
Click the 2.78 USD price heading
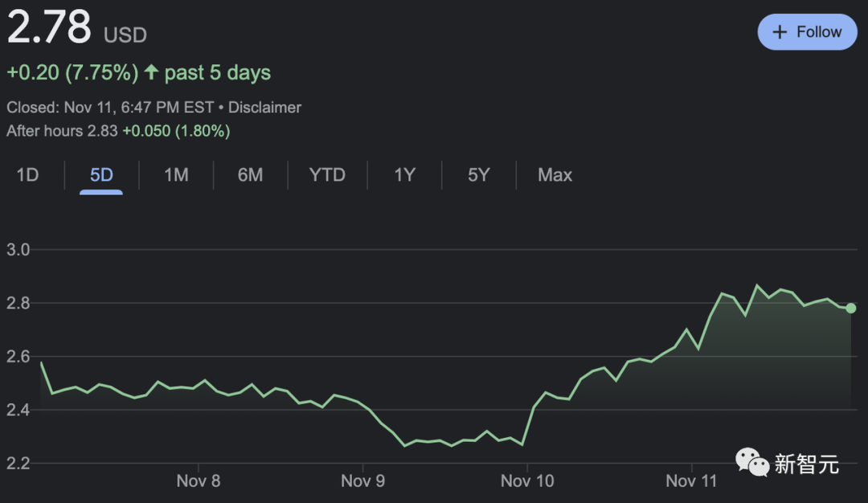[50, 29]
